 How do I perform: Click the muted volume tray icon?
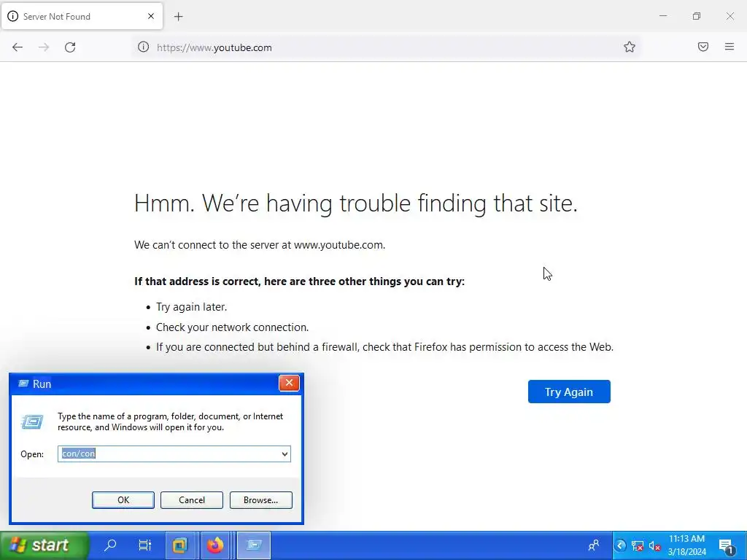(654, 545)
